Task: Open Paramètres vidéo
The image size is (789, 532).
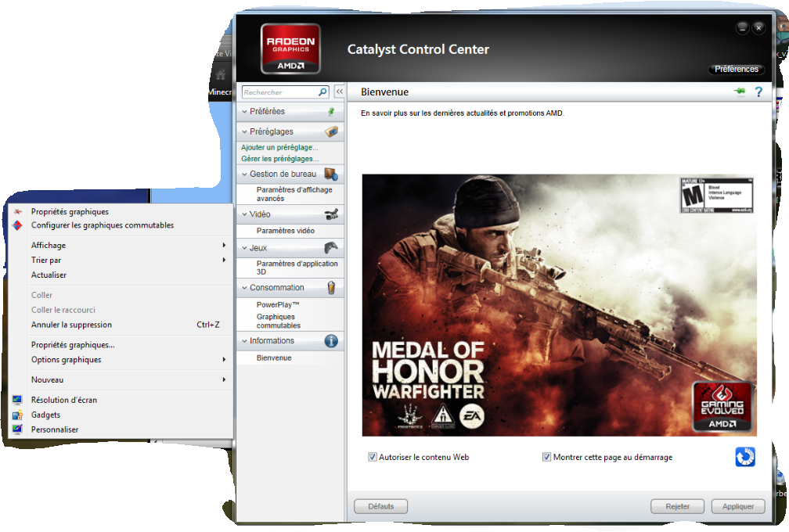Action: tap(285, 231)
